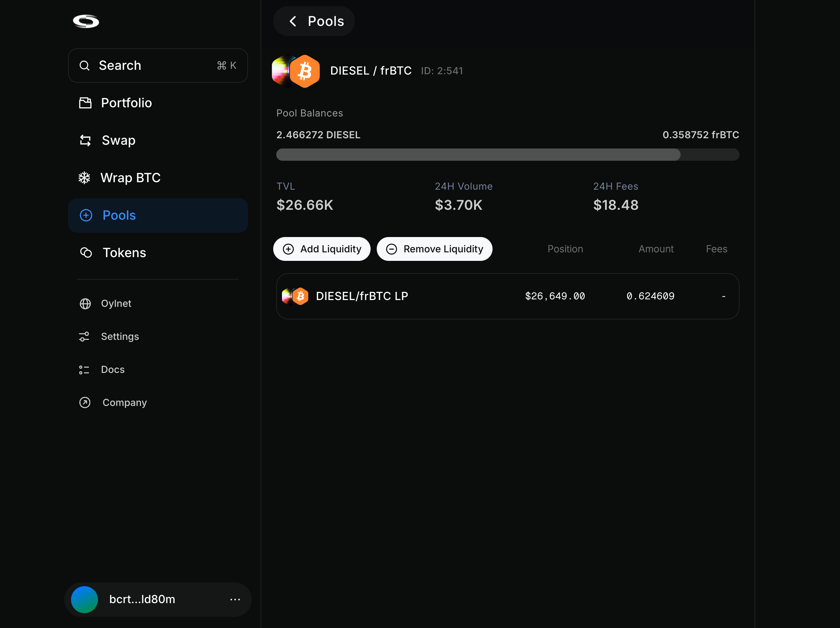The width and height of the screenshot is (840, 628).
Task: Click the Docs list icon
Action: click(x=84, y=370)
